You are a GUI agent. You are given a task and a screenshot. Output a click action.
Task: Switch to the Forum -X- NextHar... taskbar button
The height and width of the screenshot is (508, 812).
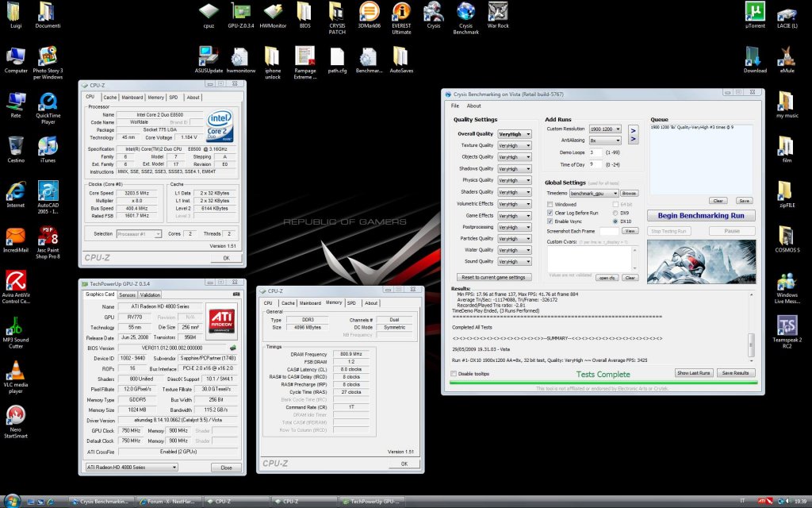pos(169,502)
